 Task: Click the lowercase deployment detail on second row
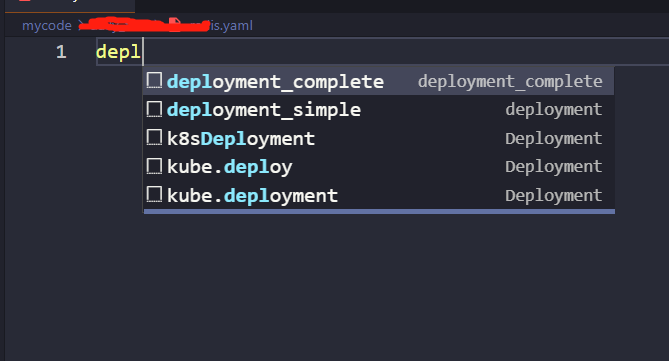[554, 110]
